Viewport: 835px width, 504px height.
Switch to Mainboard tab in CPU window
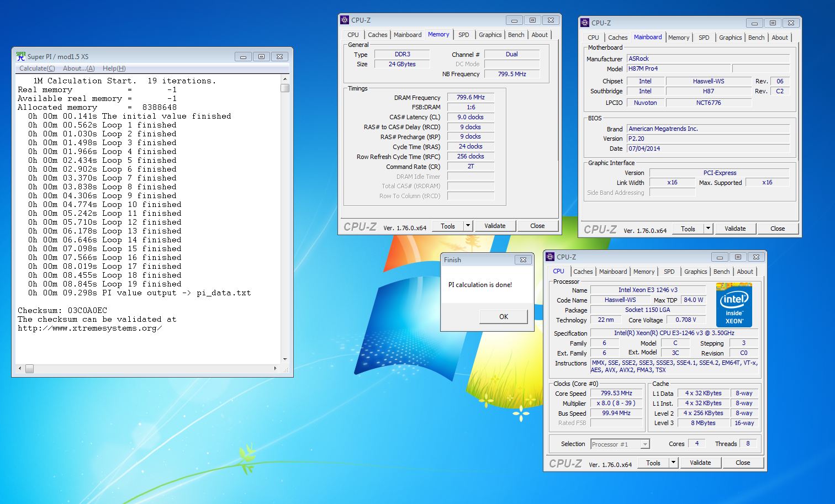point(613,272)
